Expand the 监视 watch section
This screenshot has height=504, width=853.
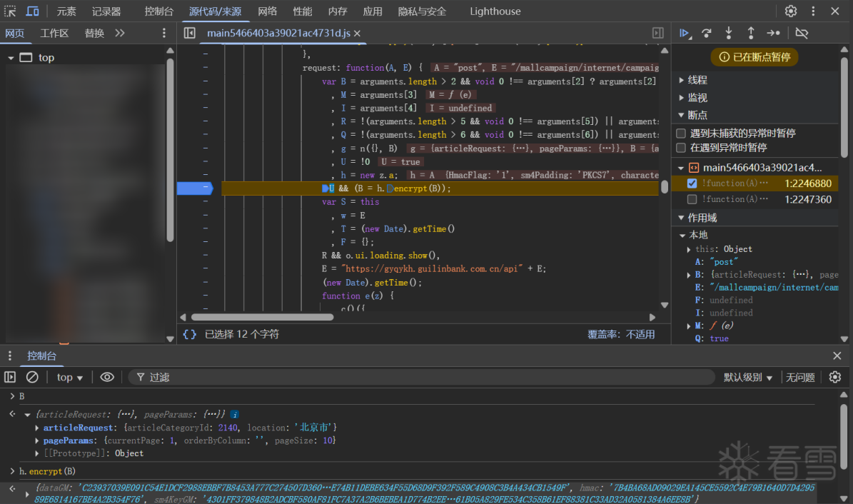[x=697, y=98]
